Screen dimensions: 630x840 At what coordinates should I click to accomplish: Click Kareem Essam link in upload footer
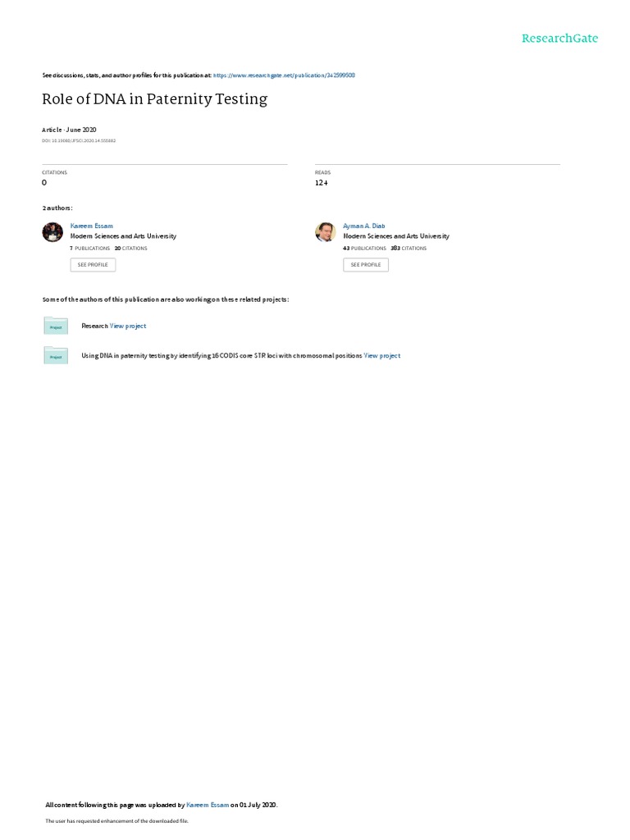coord(208,805)
